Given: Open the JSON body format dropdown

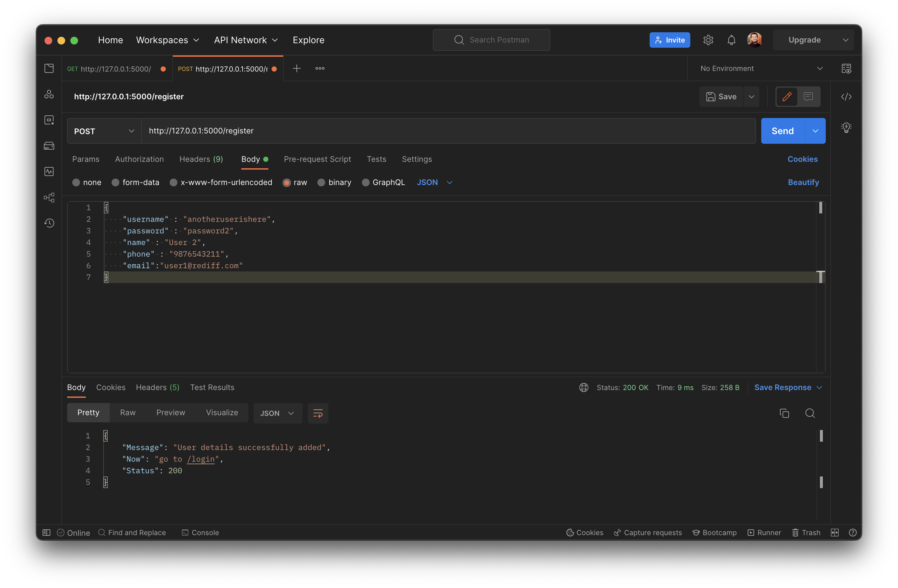Looking at the screenshot, I should coord(434,182).
